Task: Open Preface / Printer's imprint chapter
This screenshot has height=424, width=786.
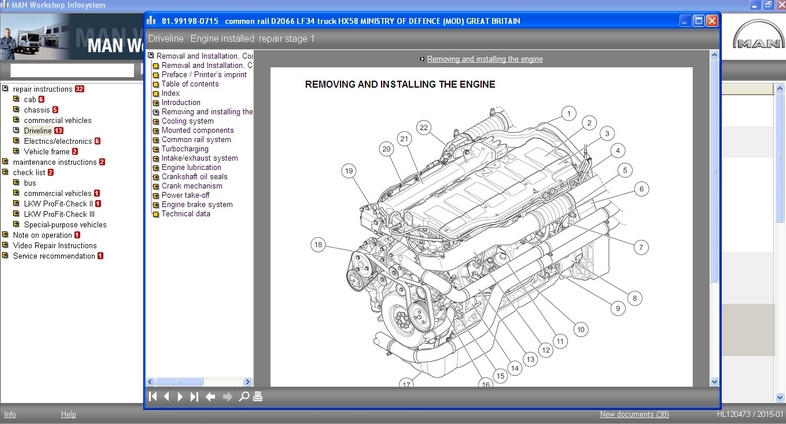Action: tap(204, 75)
